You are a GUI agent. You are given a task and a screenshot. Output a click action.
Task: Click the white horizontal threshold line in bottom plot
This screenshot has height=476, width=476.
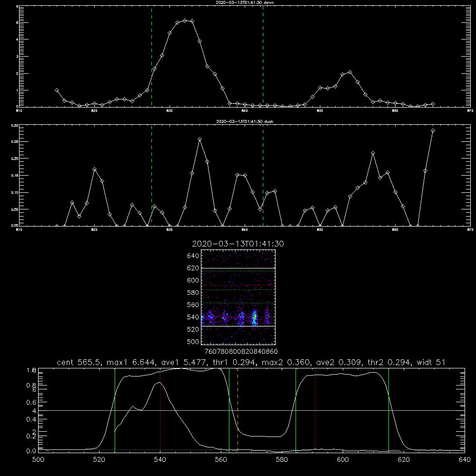251,410
